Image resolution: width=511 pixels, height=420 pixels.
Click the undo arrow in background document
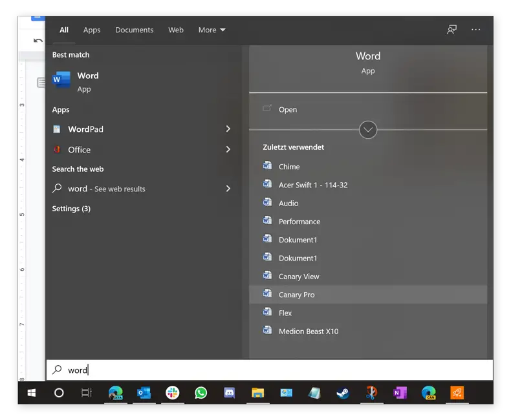38,40
